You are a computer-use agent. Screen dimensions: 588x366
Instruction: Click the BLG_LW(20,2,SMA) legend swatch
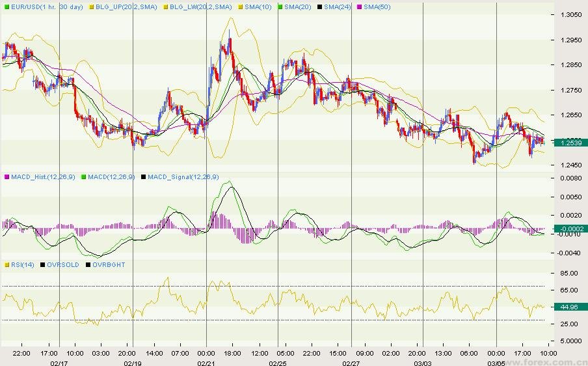point(165,7)
